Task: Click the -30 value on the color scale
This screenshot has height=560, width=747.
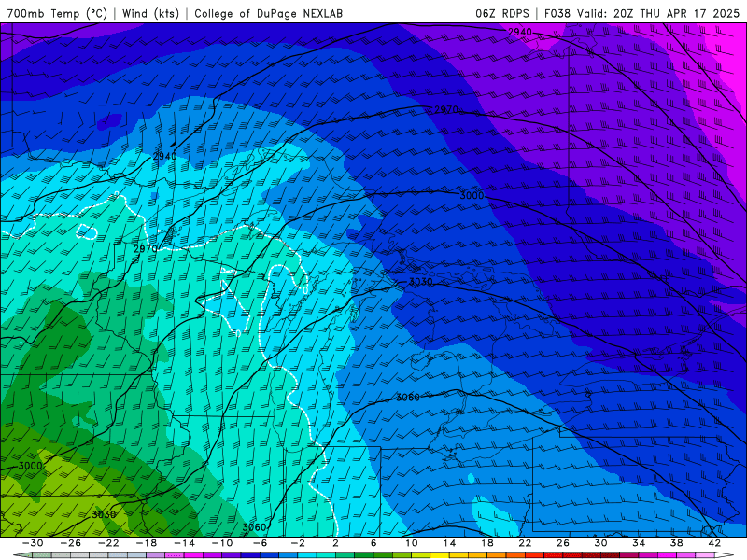Action: click(33, 543)
